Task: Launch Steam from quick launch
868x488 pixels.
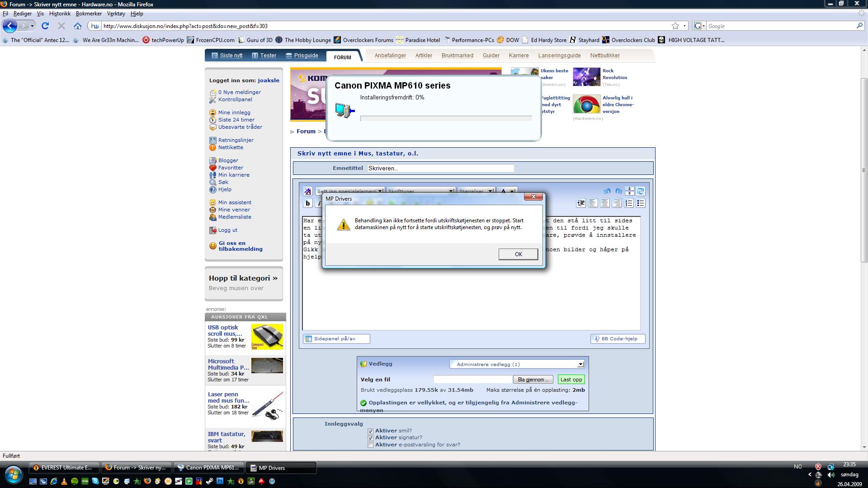Action: pos(209,481)
